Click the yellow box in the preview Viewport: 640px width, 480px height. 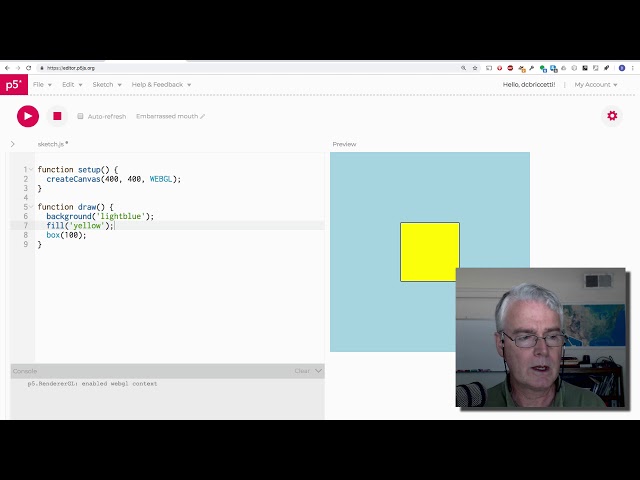click(x=429, y=252)
